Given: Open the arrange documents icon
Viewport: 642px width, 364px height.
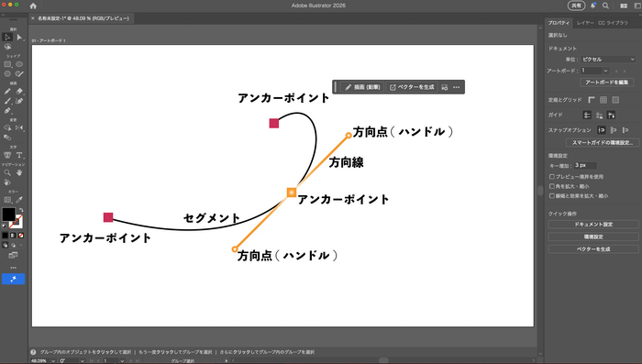Looking at the screenshot, I should 624,6.
